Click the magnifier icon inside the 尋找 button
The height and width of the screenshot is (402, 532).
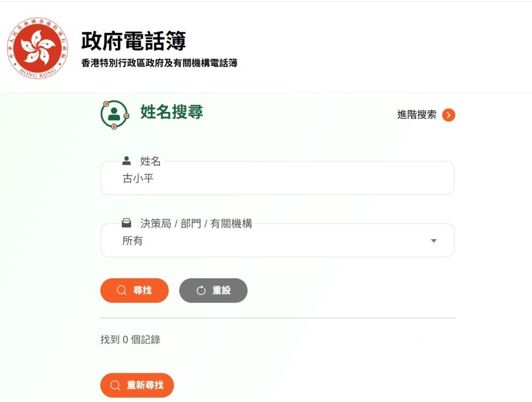click(121, 290)
